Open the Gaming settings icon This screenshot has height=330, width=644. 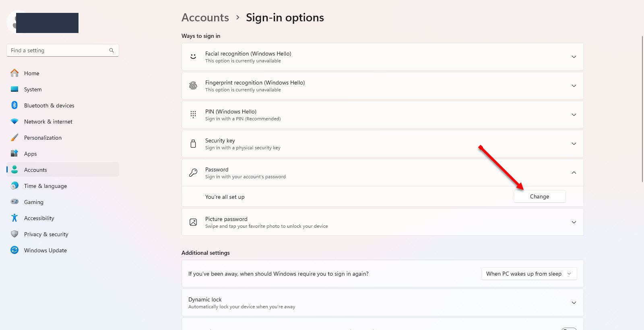(14, 202)
